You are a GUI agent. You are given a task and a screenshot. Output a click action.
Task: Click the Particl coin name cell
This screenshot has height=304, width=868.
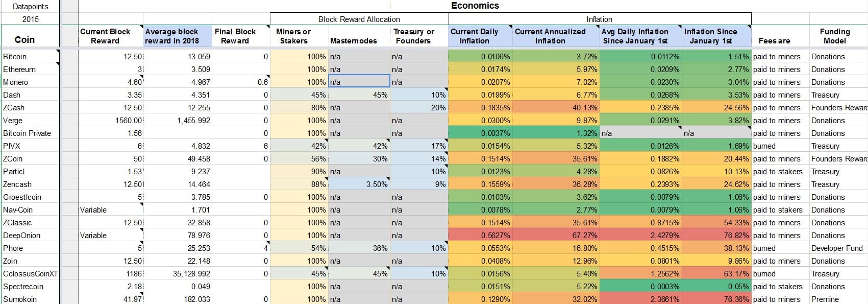tap(30, 171)
